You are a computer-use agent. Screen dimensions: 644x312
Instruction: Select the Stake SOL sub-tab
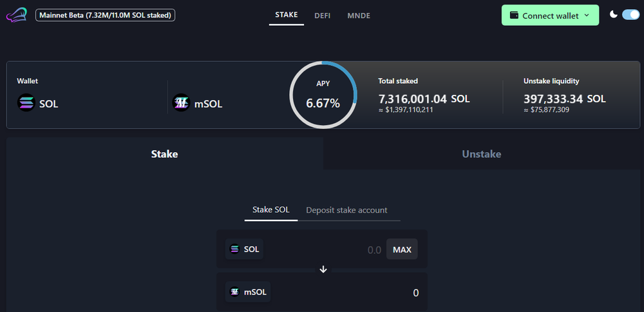point(270,210)
